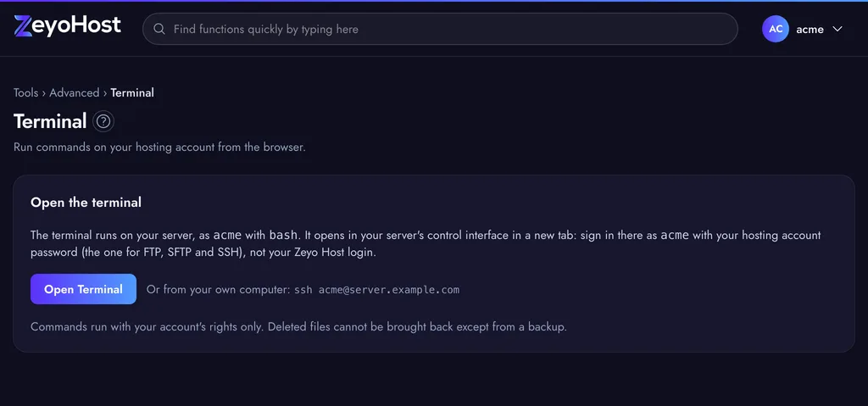Select the ssh acme@server.example.com command text
This screenshot has height=406, width=868.
tap(376, 290)
